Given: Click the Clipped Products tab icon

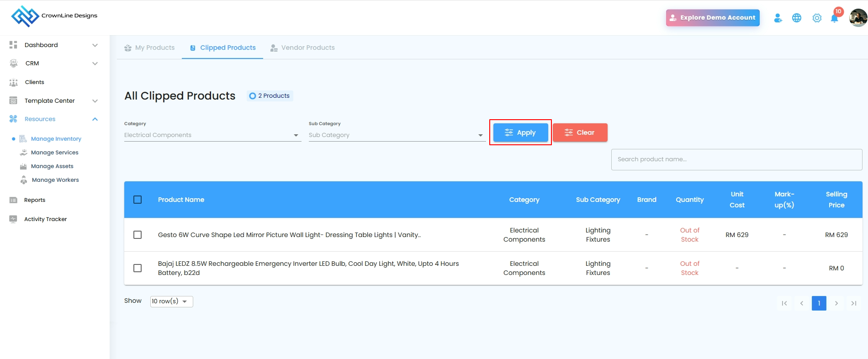Looking at the screenshot, I should pos(193,48).
